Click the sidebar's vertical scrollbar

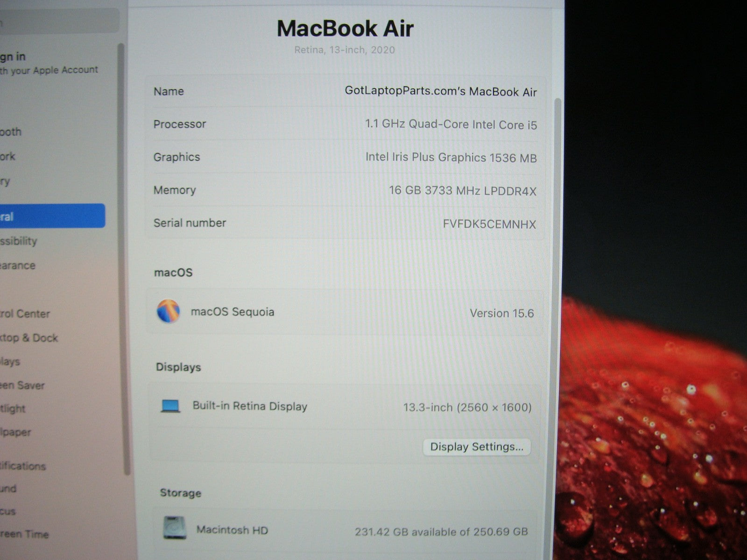[x=122, y=257]
